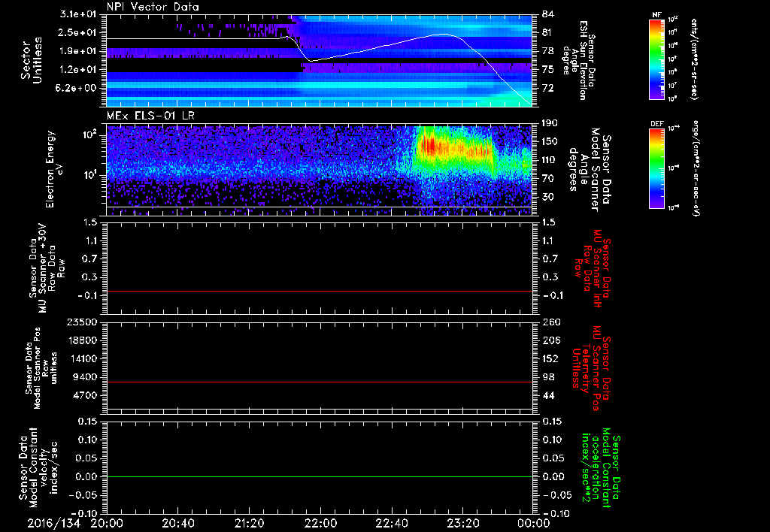Click the 22:00 time axis label
The width and height of the screenshot is (770, 532).
pos(320,523)
